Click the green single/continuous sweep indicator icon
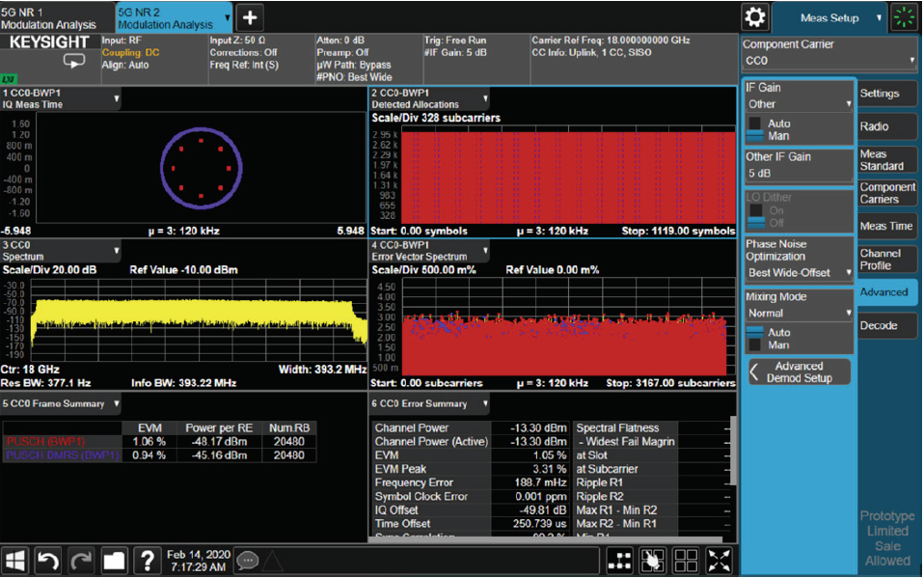 pos(904,17)
